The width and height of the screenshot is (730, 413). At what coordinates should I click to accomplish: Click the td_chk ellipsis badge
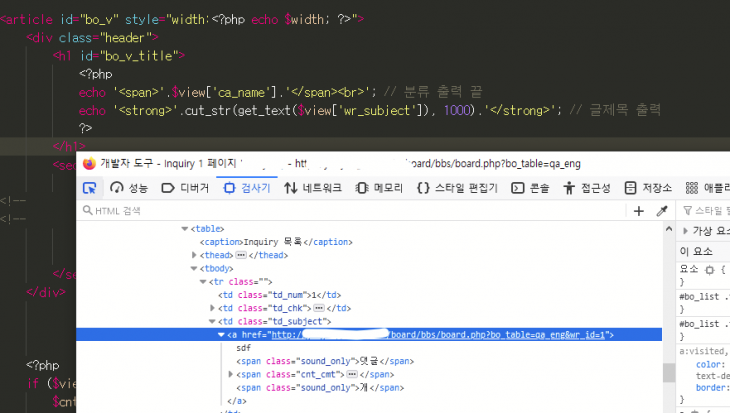tap(319, 308)
